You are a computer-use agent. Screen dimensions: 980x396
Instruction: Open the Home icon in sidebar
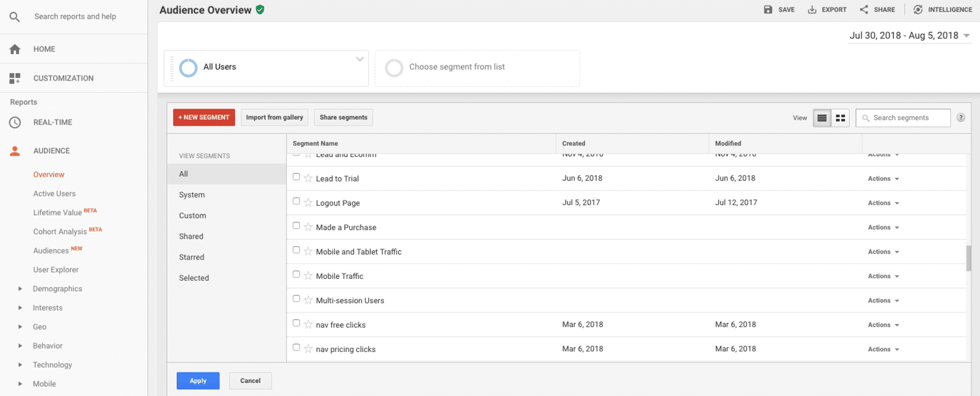tap(15, 49)
